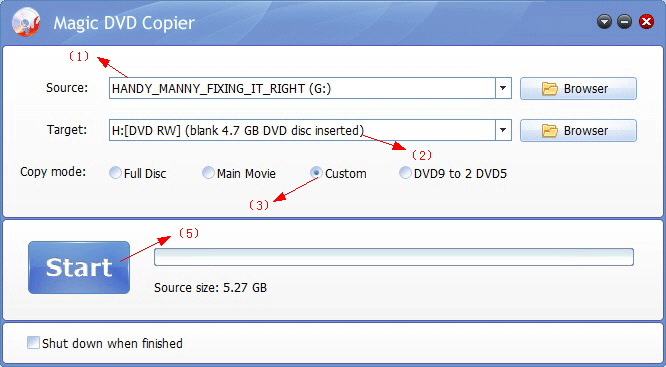The image size is (666, 367).
Task: Click the Source: label
Action: (x=67, y=88)
